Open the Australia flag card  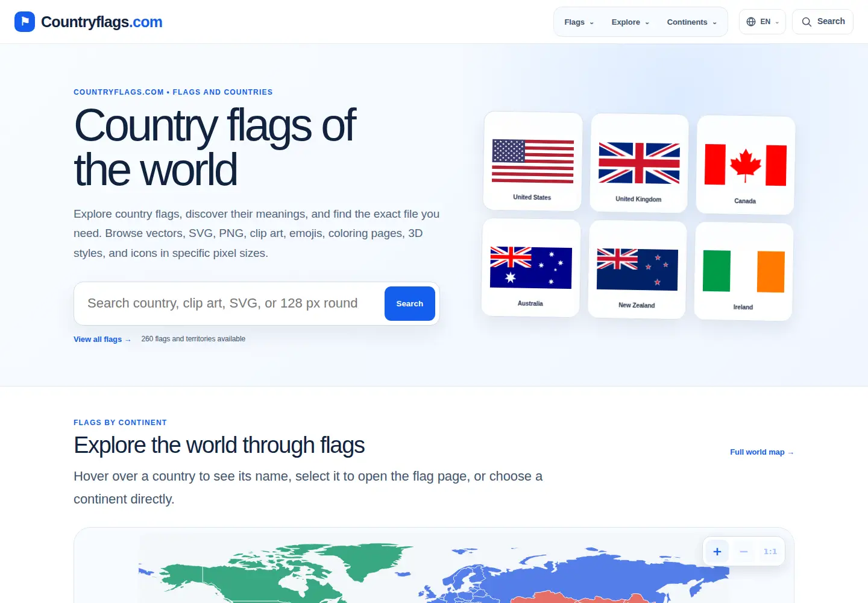click(531, 267)
